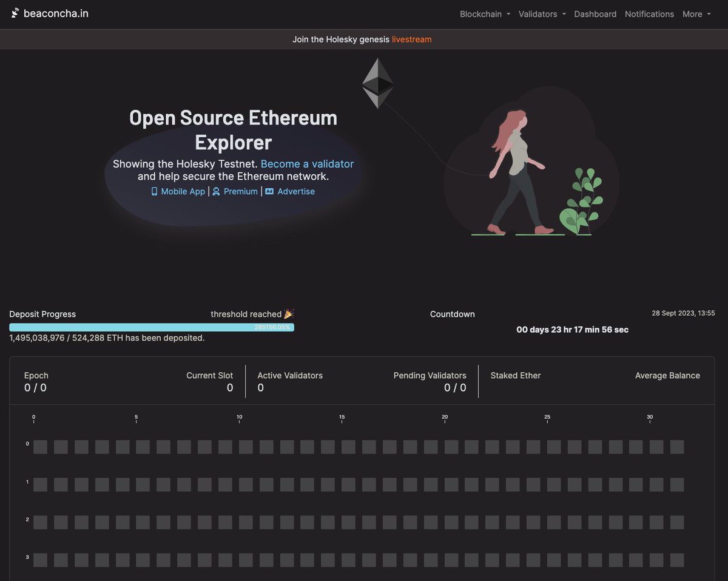Join the Holesky genesis livestream link
The width and height of the screenshot is (728, 581).
411,39
